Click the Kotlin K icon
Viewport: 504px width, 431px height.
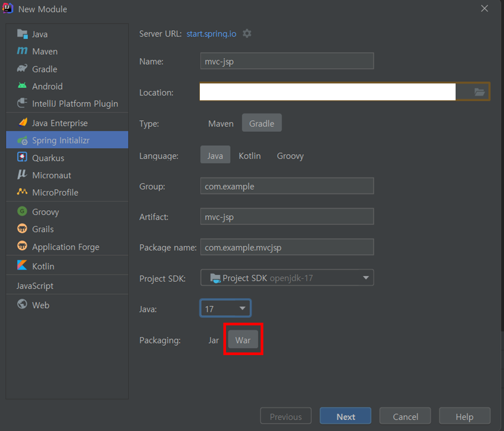click(22, 265)
